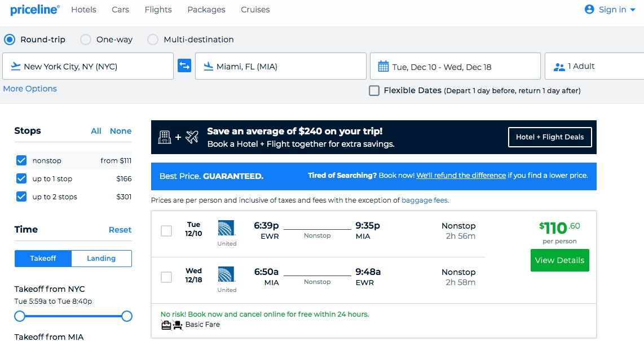Open the baggage fees link
The height and width of the screenshot is (341, 644).
tap(425, 200)
